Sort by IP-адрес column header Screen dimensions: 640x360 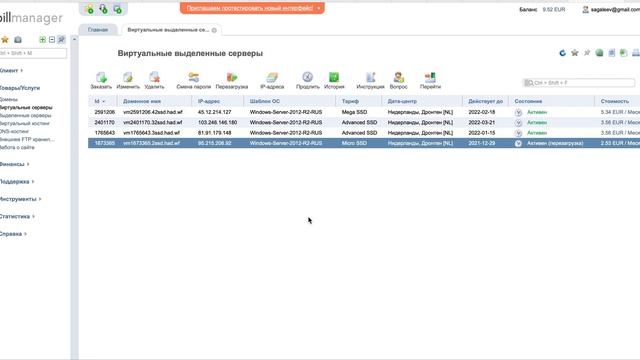[x=218, y=101]
